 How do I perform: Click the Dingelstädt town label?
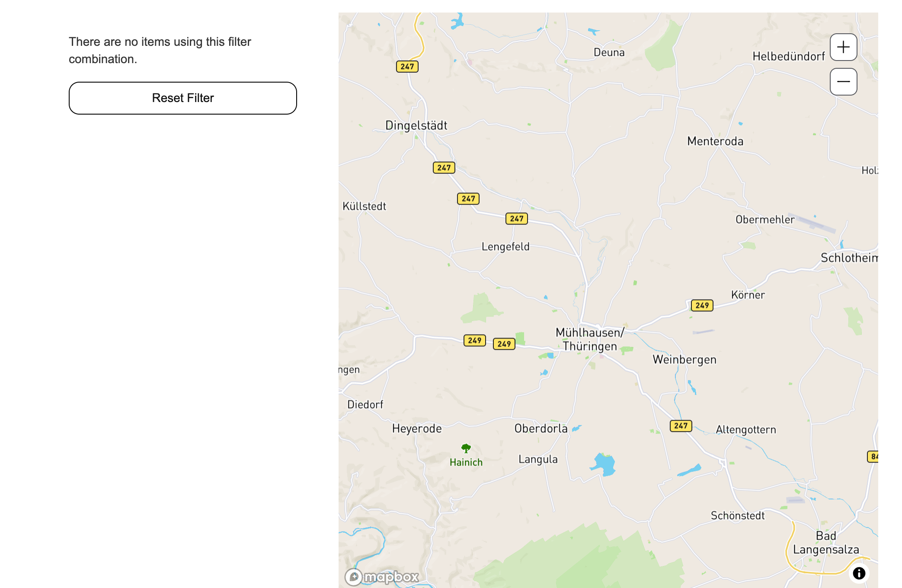click(416, 126)
